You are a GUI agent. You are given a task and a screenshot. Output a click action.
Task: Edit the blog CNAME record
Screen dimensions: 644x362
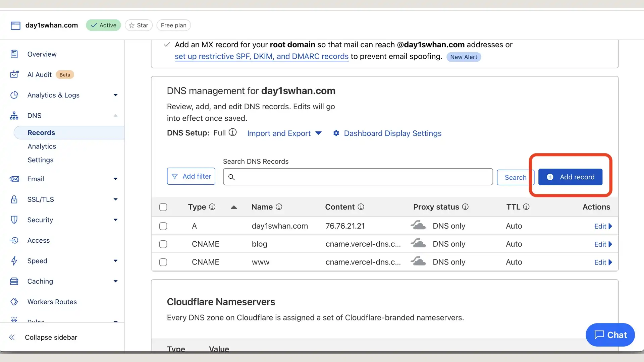(603, 244)
